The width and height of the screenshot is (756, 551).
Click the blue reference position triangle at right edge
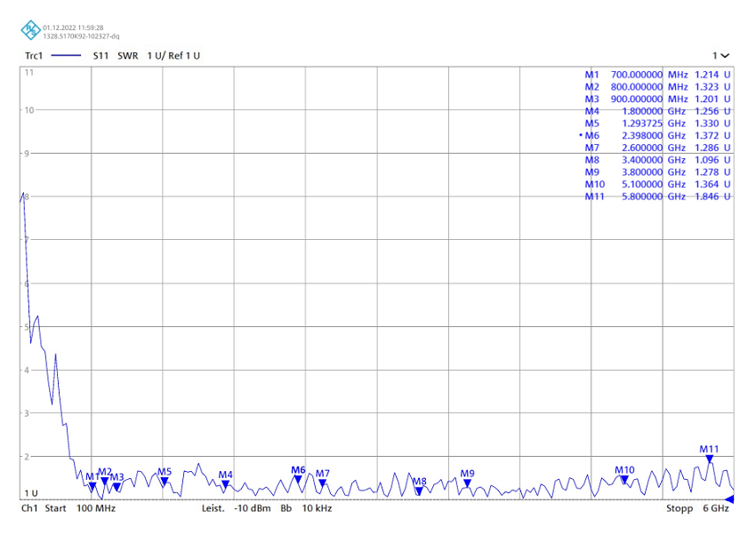coord(729,499)
